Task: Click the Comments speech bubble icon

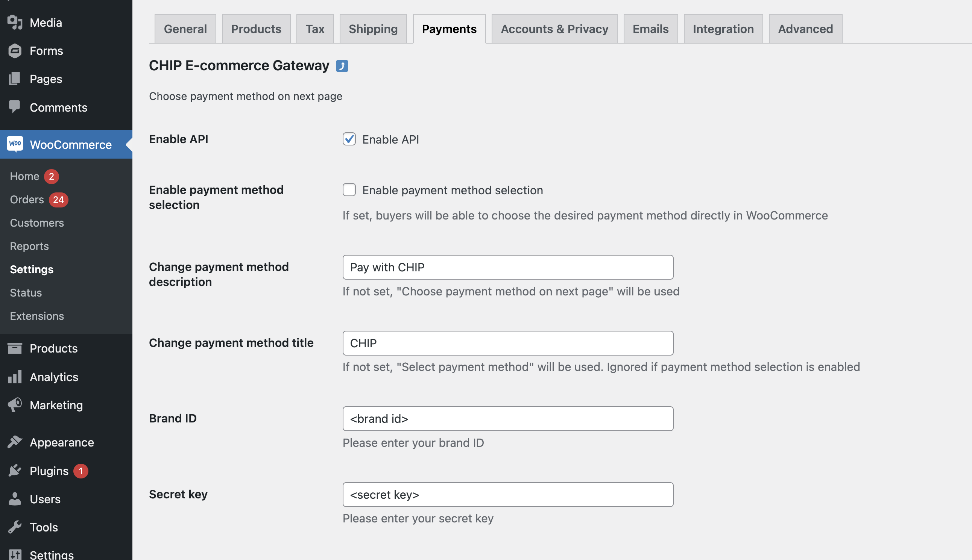Action: (15, 107)
